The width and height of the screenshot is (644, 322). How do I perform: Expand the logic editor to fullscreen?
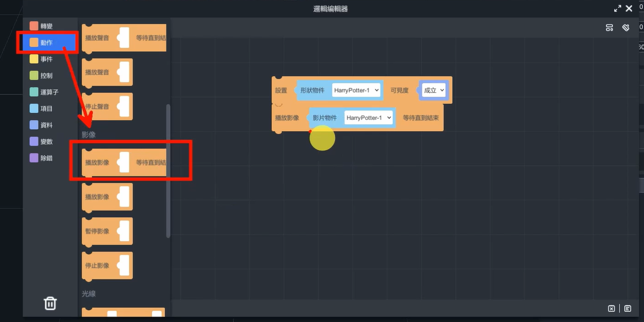pyautogui.click(x=617, y=9)
